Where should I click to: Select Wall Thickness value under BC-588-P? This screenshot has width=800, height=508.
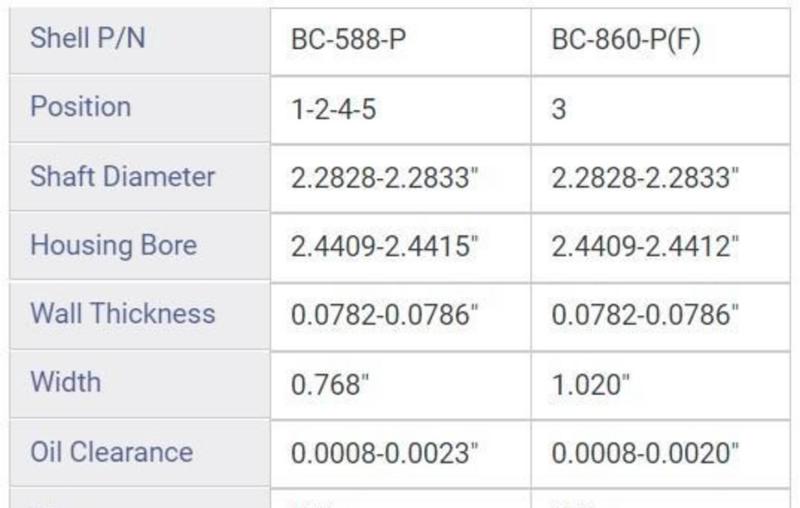click(x=384, y=314)
